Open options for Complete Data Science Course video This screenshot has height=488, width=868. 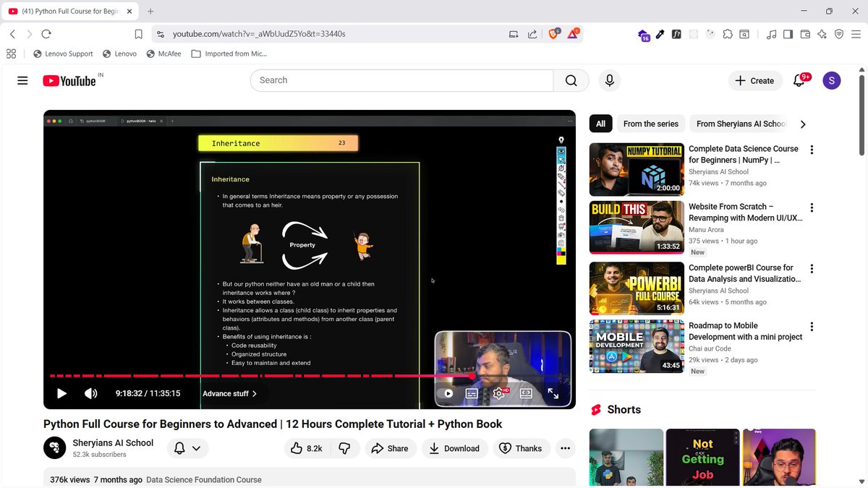[x=812, y=150]
